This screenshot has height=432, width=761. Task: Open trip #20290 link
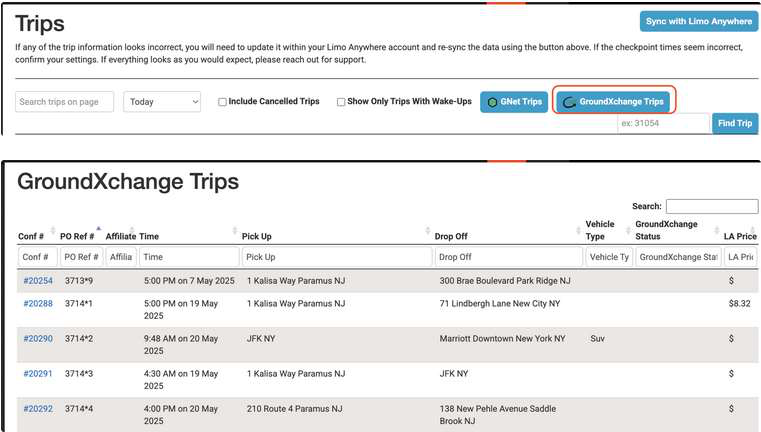pyautogui.click(x=38, y=339)
